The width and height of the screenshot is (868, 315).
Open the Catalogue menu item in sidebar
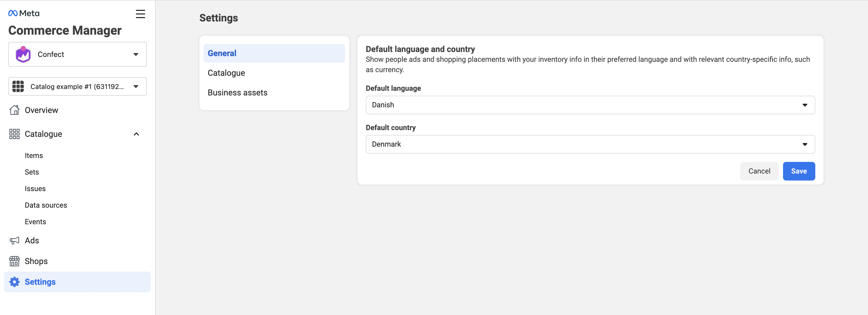point(43,134)
